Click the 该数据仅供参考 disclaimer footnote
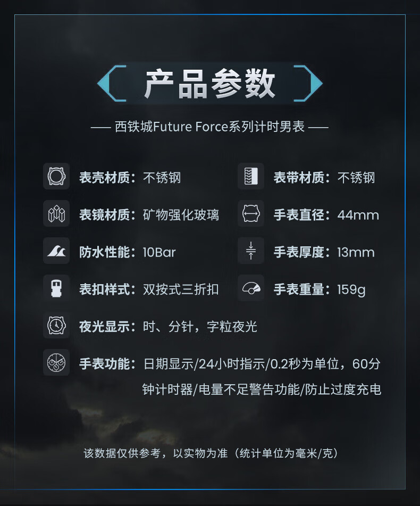This screenshot has height=506, width=420. pyautogui.click(x=211, y=453)
